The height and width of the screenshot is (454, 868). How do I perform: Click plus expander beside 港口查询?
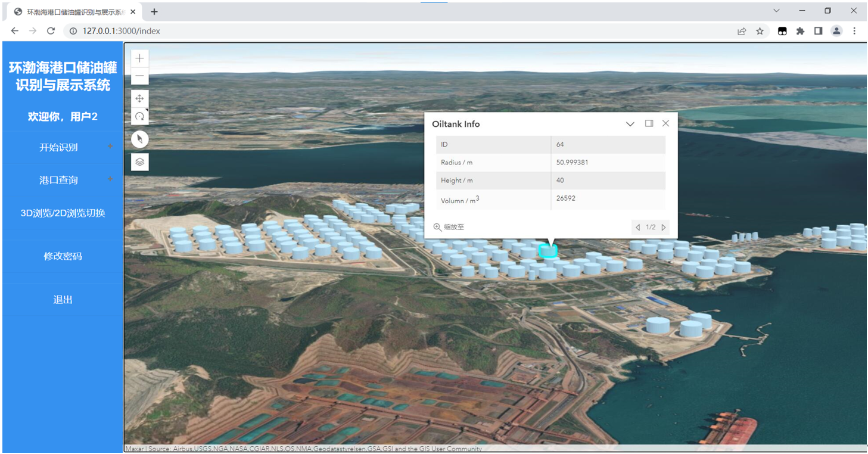pos(110,179)
